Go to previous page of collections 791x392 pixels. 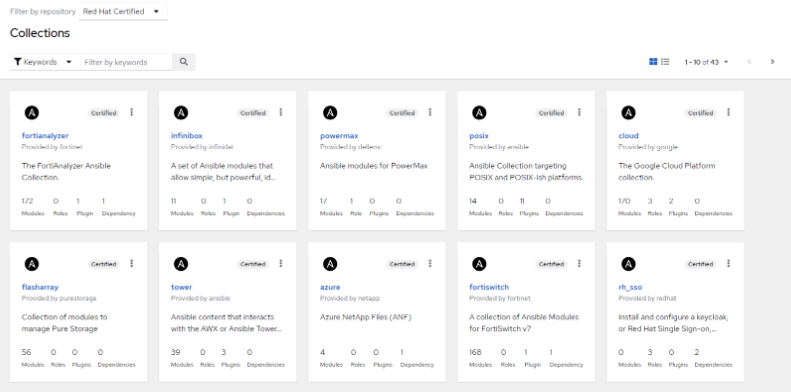(749, 62)
